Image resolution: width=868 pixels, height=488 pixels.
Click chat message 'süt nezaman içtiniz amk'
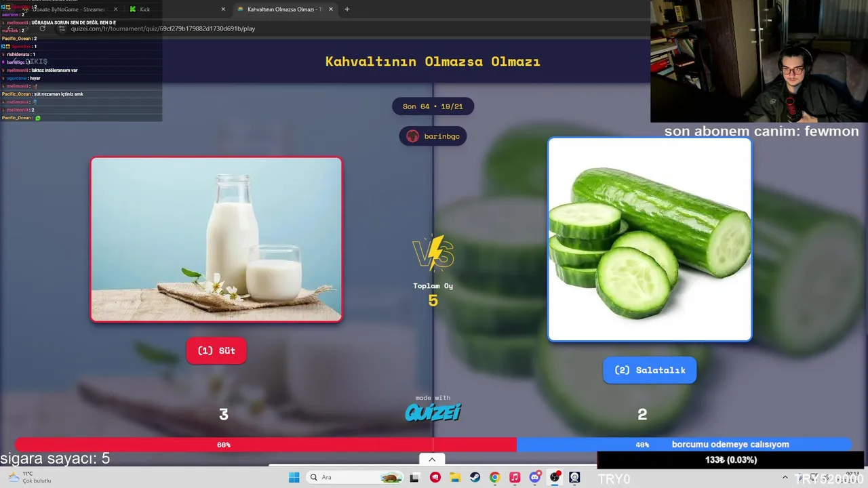58,94
